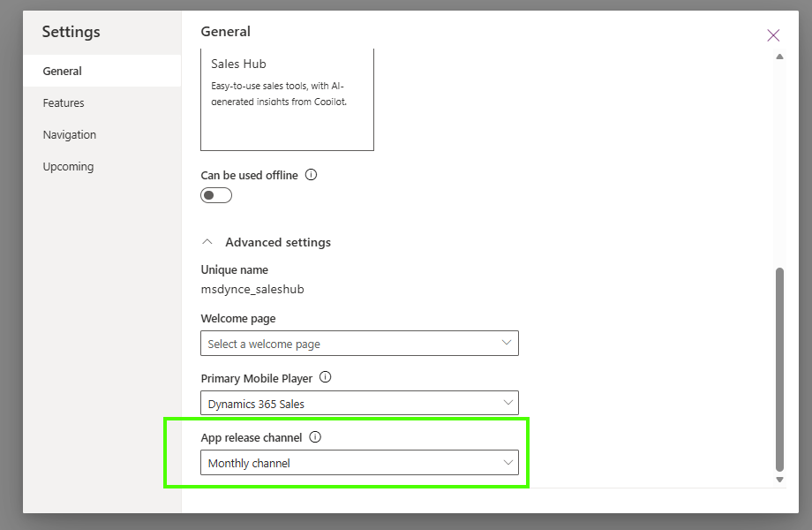Select the General settings tab
Image resolution: width=812 pixels, height=530 pixels.
click(62, 72)
